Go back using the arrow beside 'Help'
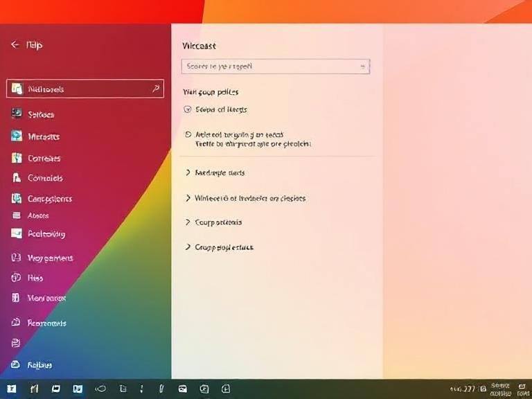The width and height of the screenshot is (532, 399). pyautogui.click(x=15, y=44)
